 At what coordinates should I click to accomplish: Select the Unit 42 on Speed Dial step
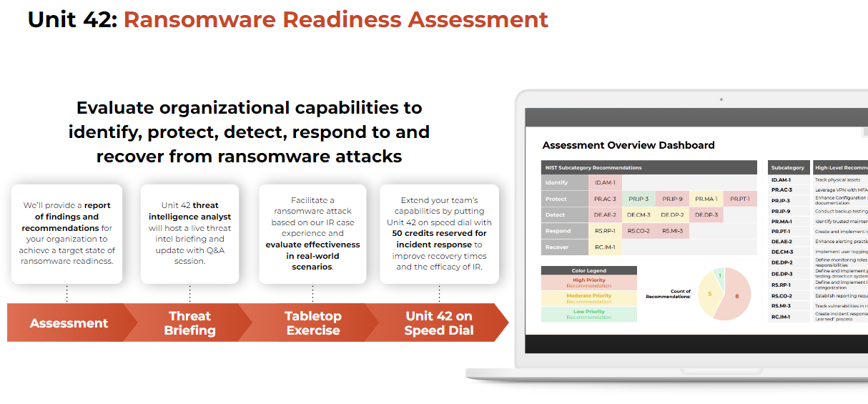click(x=438, y=323)
